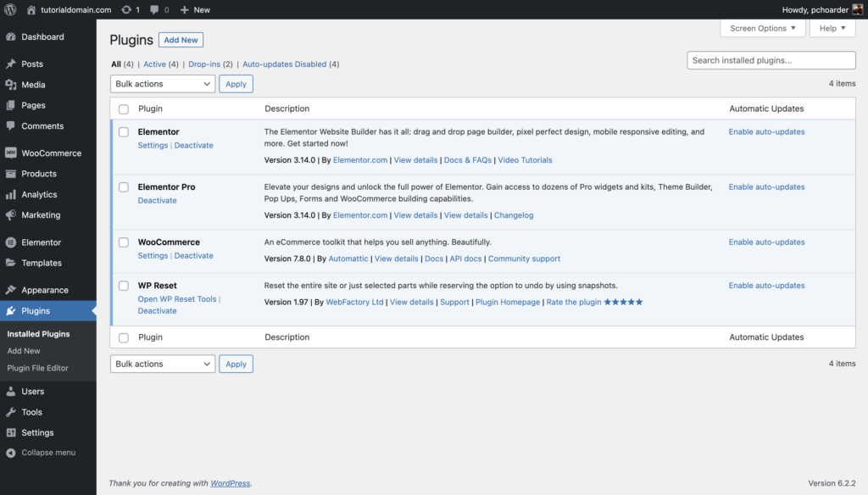Click the WordPress link in footer

[x=231, y=483]
